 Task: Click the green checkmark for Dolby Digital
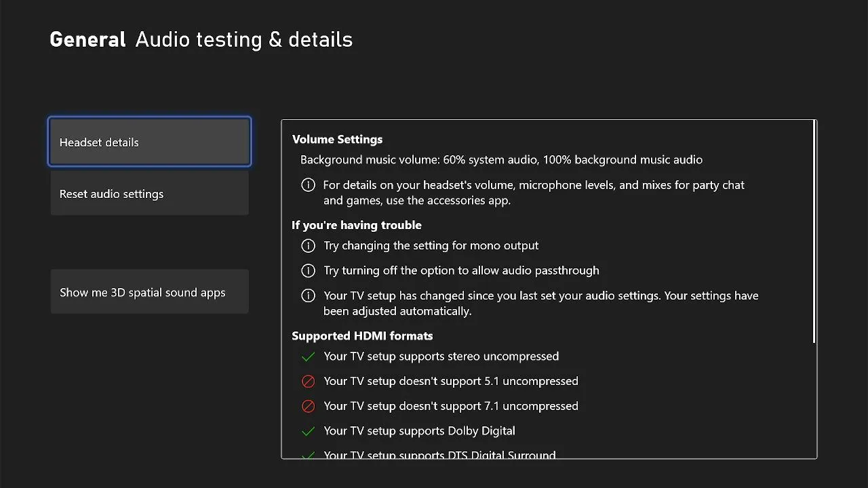pyautogui.click(x=308, y=431)
